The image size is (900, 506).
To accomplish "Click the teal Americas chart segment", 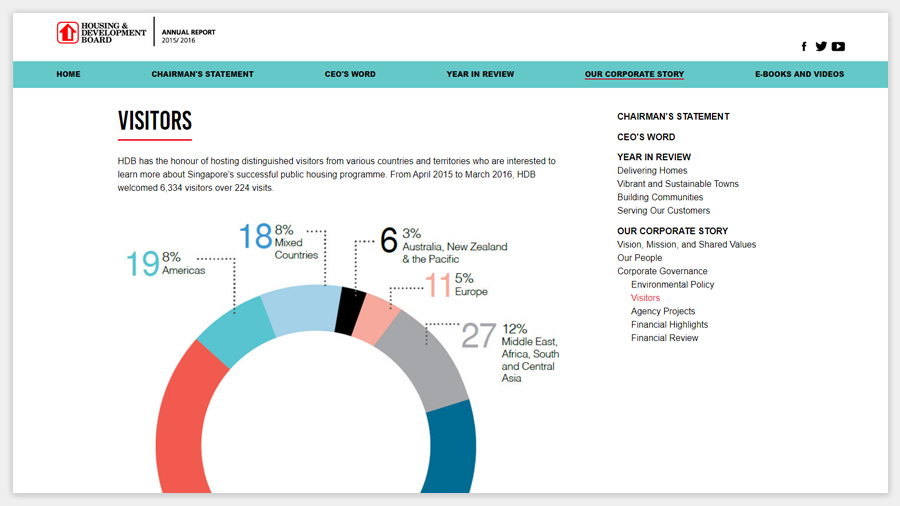I will pyautogui.click(x=238, y=334).
